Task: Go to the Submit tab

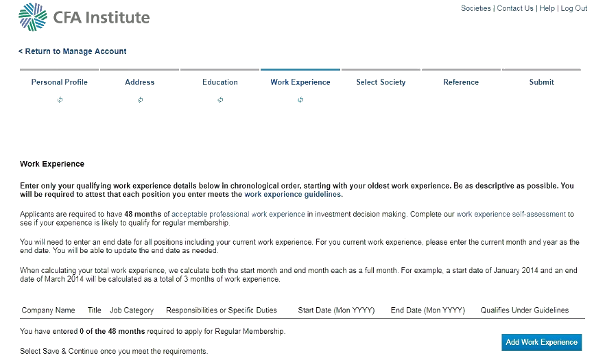Action: [x=541, y=82]
